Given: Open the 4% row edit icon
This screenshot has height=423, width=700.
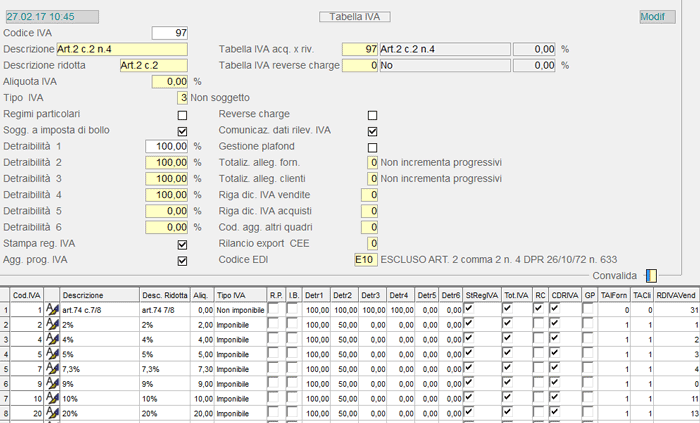Looking at the screenshot, I should 52,340.
